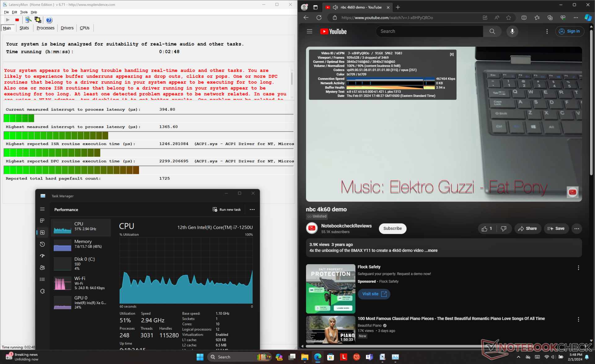This screenshot has width=595, height=364.
Task: Click Edge refresh page icon
Action: click(x=319, y=18)
